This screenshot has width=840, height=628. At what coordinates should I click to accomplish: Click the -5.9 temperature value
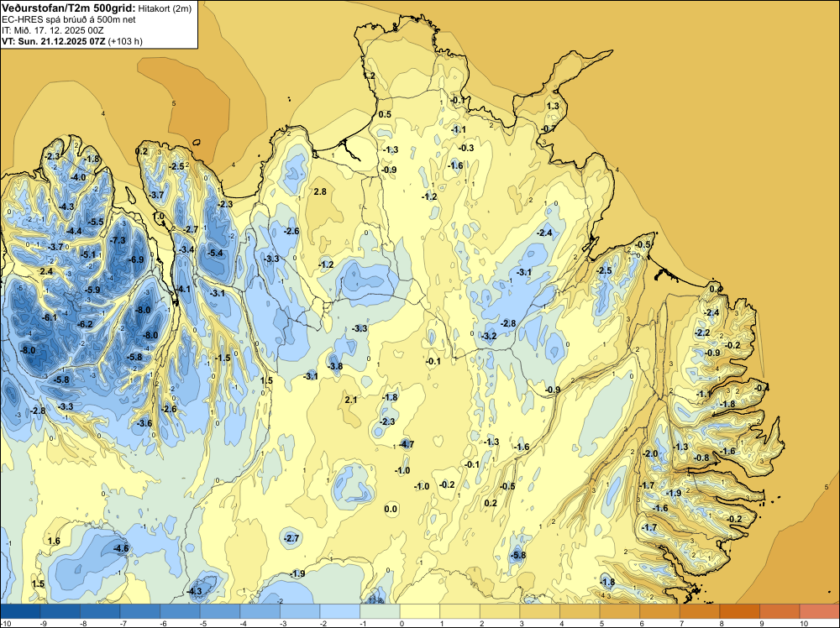click(x=92, y=290)
